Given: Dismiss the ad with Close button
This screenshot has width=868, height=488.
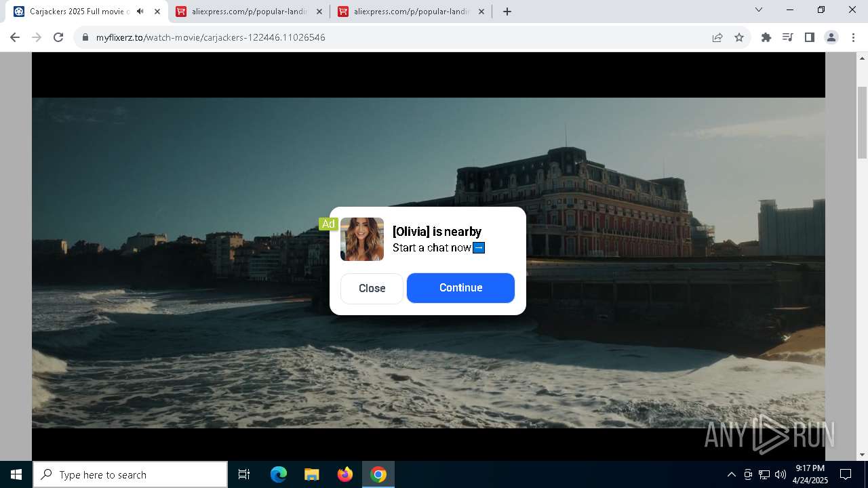Looking at the screenshot, I should click(x=372, y=288).
